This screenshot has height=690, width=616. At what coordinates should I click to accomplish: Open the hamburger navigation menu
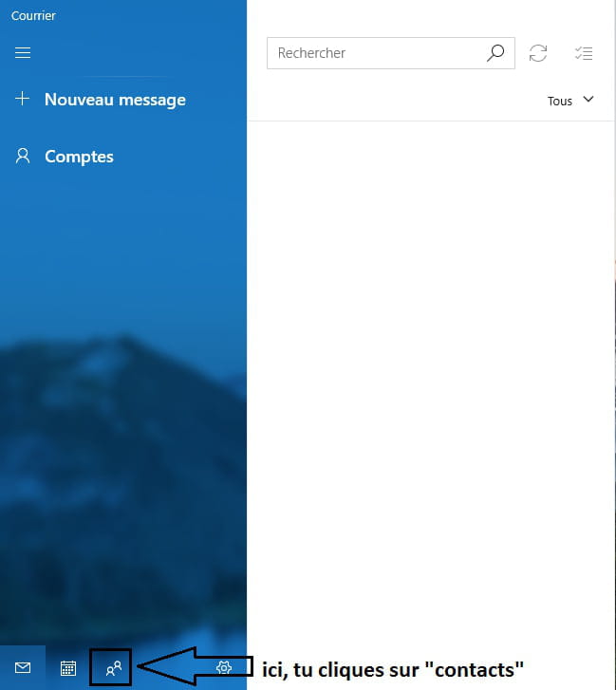(23, 53)
